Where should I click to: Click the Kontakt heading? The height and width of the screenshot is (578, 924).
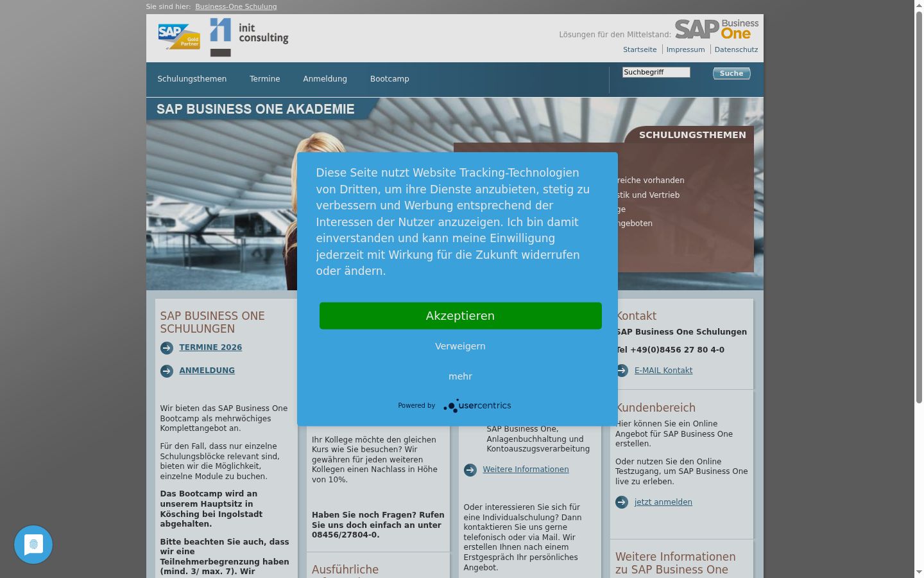(636, 316)
